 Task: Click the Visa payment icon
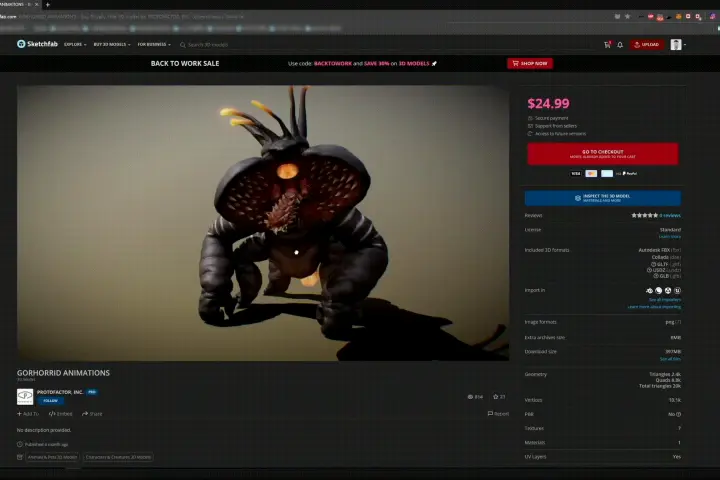click(x=576, y=174)
